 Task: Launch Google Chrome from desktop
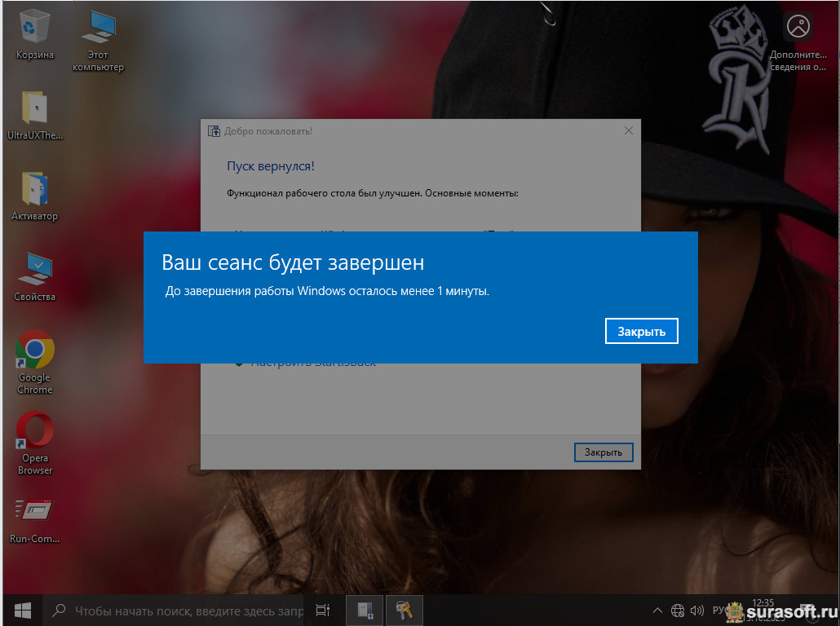click(34, 350)
